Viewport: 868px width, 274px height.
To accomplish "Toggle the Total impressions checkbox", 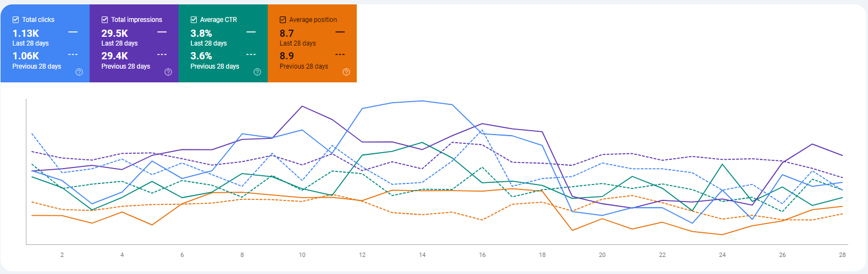I will [x=105, y=20].
